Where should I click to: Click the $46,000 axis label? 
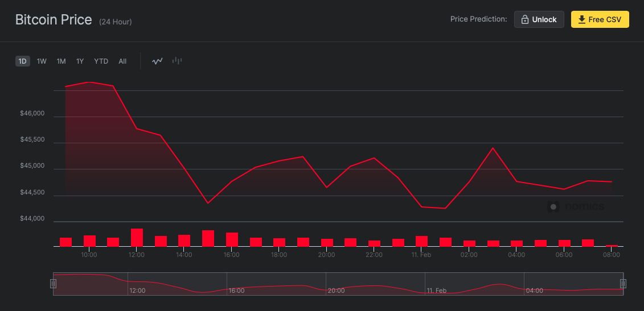32,114
